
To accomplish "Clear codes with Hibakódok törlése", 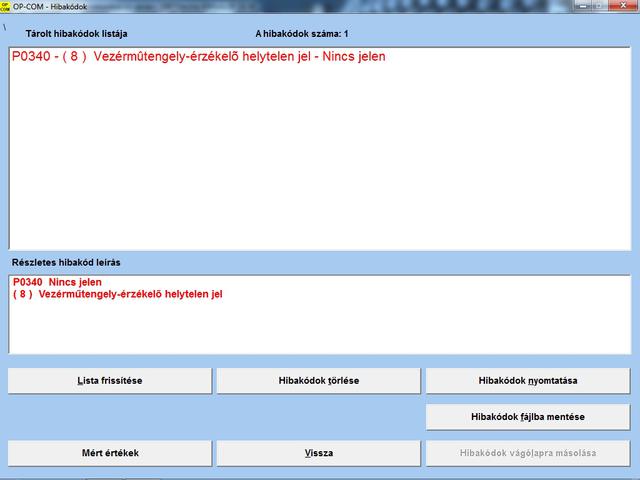I will [318, 381].
